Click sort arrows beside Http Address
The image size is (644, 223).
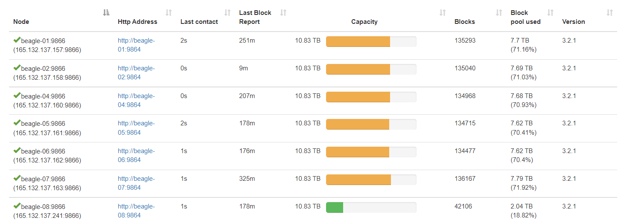coord(169,13)
